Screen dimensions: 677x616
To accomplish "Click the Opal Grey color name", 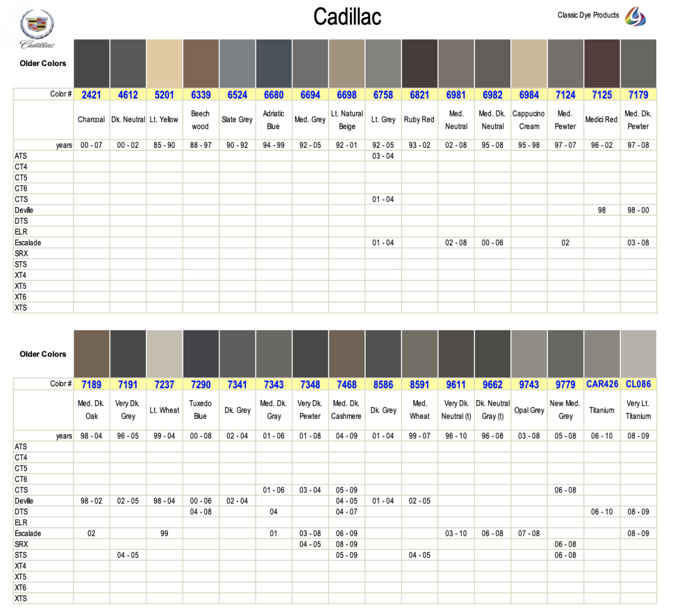I will tap(529, 410).
